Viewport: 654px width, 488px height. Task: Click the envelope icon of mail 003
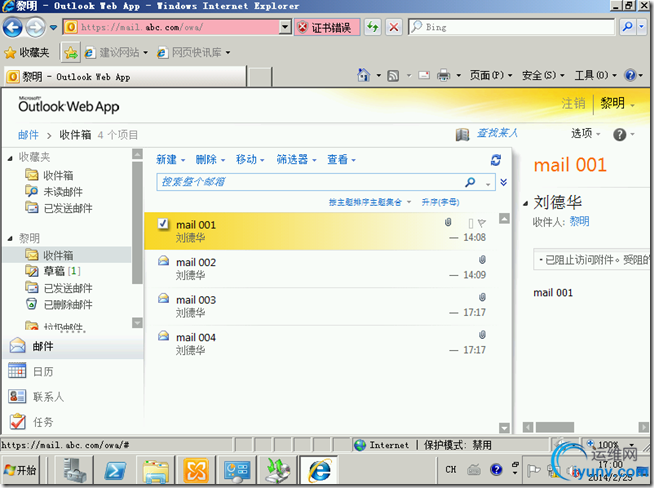coord(164,298)
